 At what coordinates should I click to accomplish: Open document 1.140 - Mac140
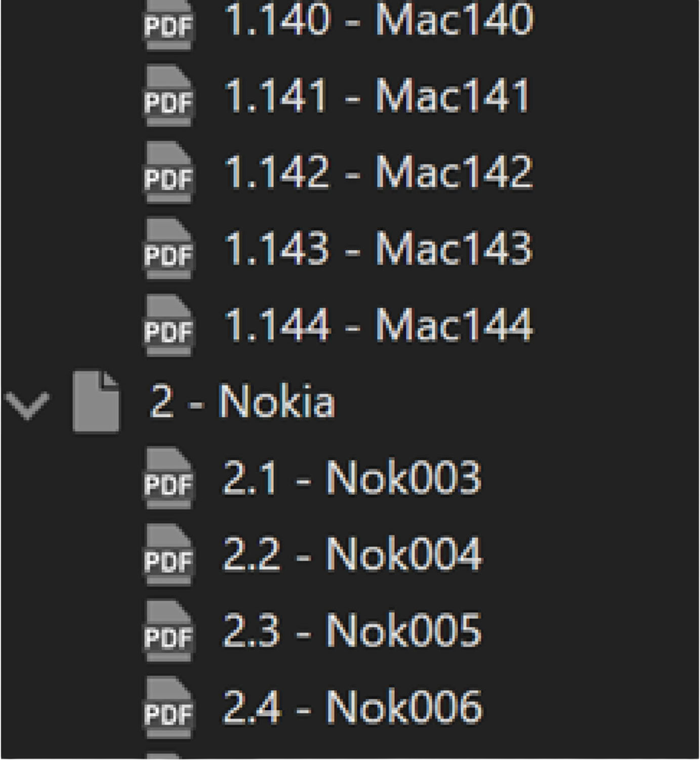pos(379,20)
